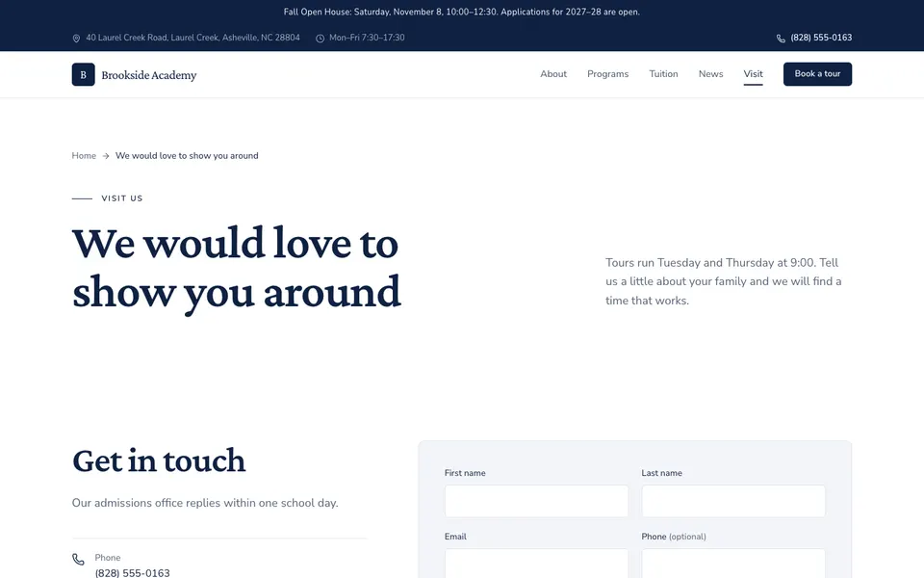Click the Mon–Fri 7:30–17:30 hours text

(367, 38)
